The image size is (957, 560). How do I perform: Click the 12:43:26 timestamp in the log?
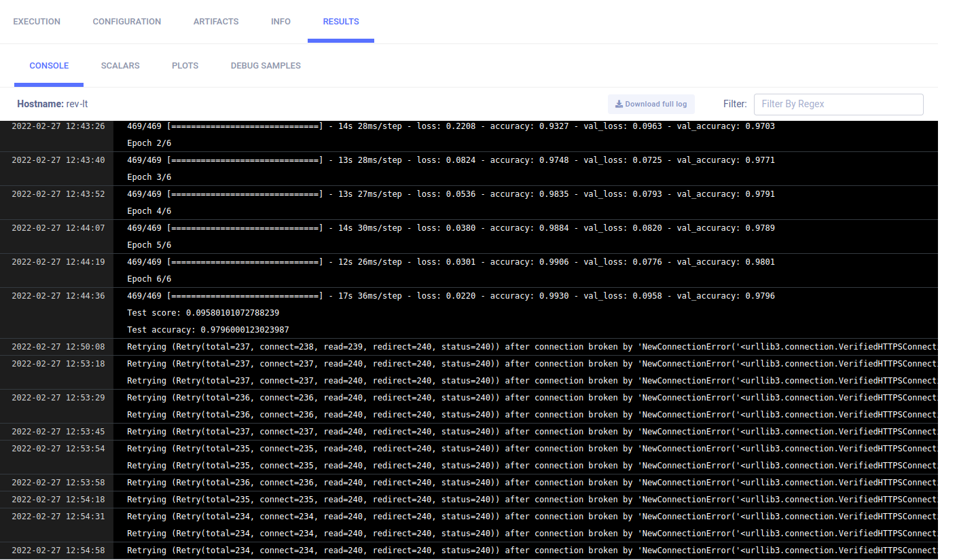click(x=58, y=126)
